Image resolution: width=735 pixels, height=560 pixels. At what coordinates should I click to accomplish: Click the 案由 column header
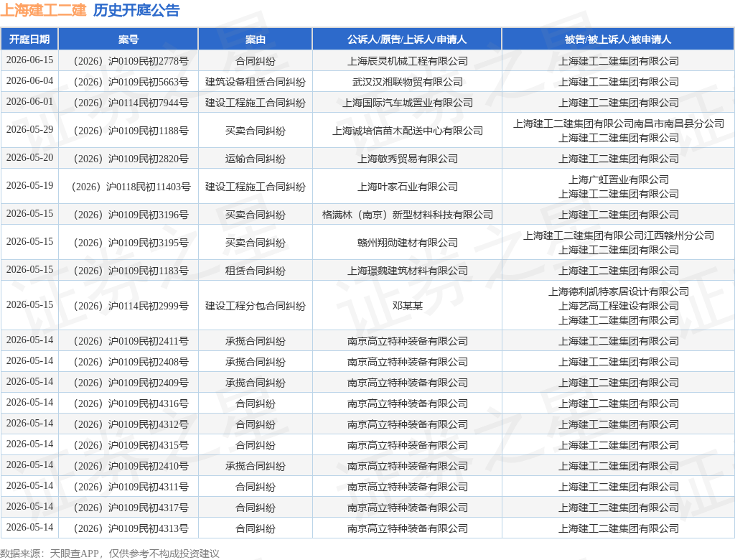255,39
